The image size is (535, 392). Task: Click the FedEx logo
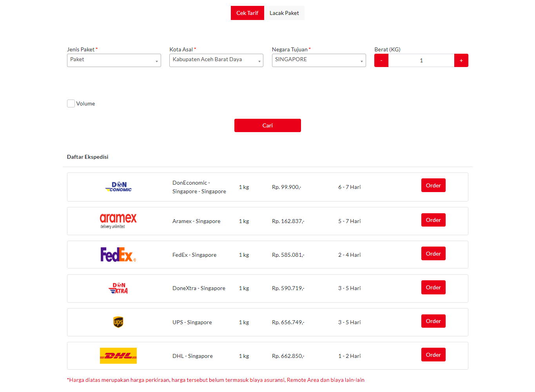click(118, 255)
